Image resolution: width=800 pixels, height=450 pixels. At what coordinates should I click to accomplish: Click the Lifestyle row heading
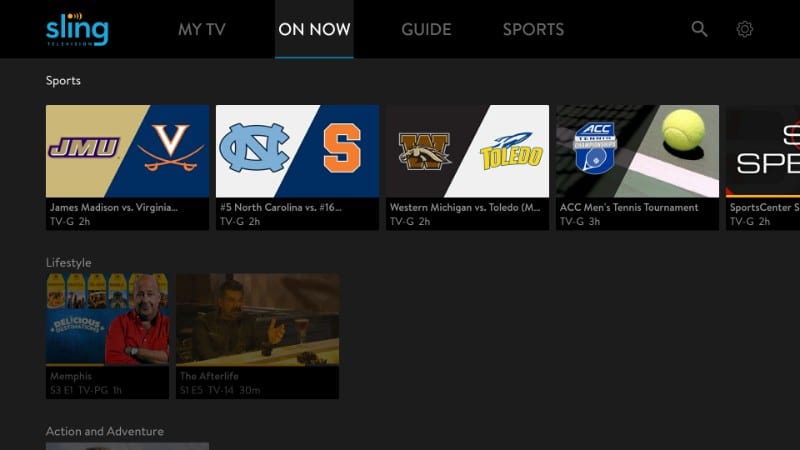[x=68, y=262]
